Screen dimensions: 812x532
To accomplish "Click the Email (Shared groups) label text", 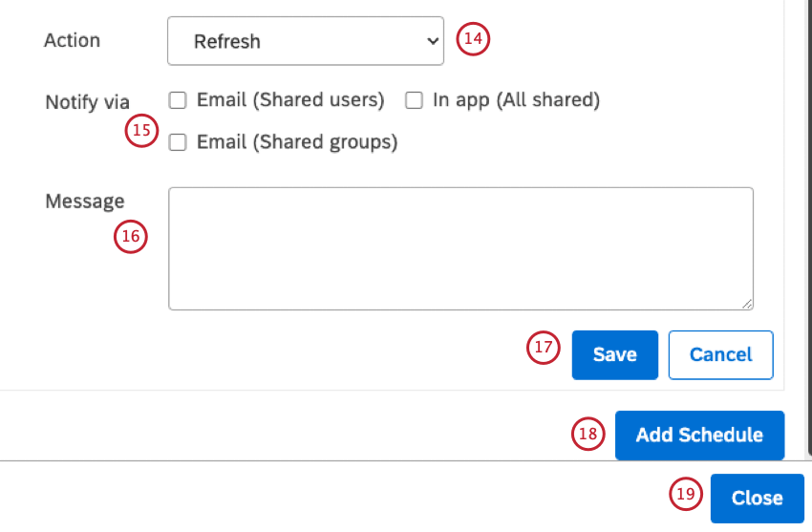I will click(x=296, y=142).
